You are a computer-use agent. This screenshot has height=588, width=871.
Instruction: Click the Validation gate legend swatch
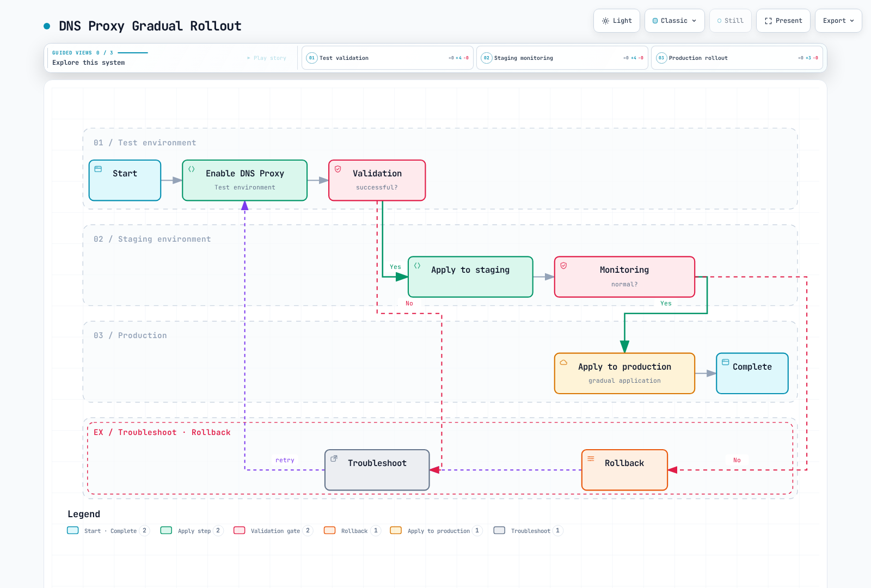point(240,531)
